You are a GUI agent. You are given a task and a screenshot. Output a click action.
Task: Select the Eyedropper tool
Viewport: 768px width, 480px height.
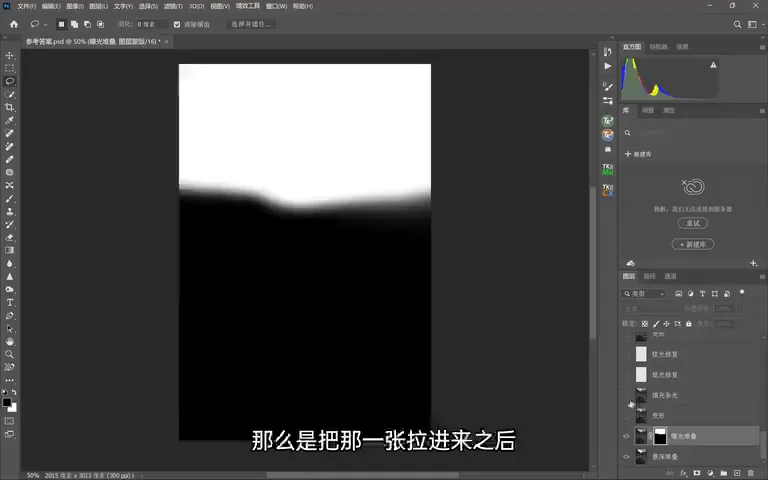(x=9, y=120)
